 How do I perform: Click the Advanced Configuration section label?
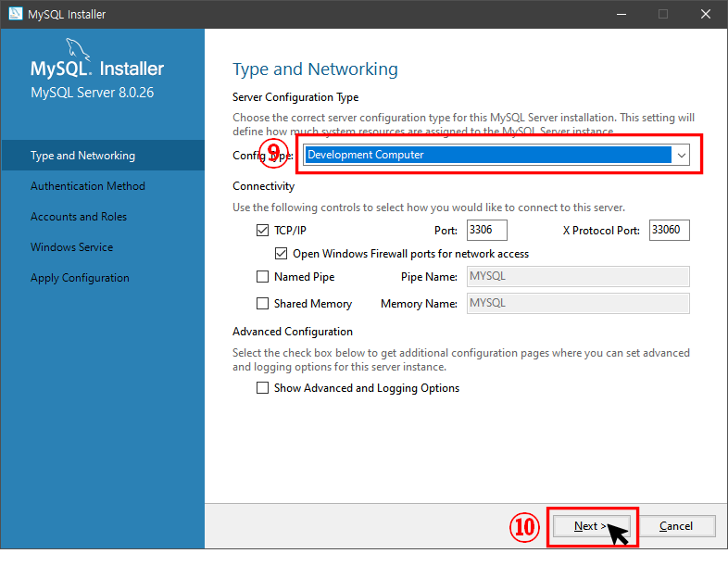coord(293,332)
